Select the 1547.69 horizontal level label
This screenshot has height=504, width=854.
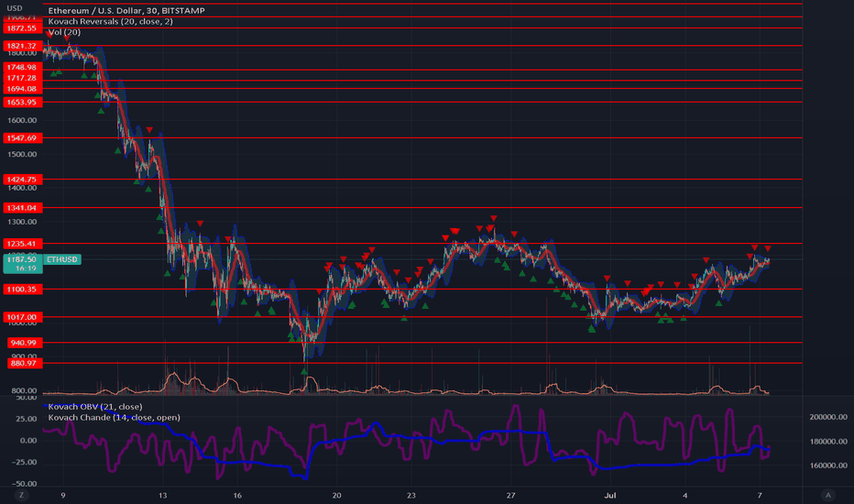point(22,137)
